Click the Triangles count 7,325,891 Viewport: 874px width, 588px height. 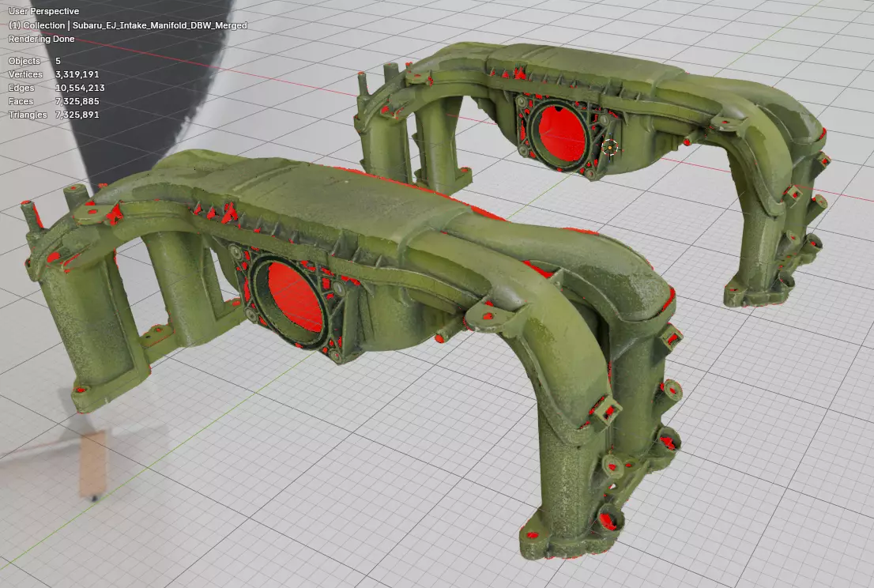tap(77, 115)
